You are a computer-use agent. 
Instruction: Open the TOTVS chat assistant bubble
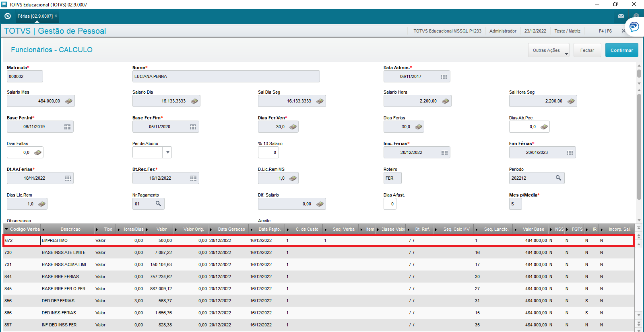(x=634, y=27)
